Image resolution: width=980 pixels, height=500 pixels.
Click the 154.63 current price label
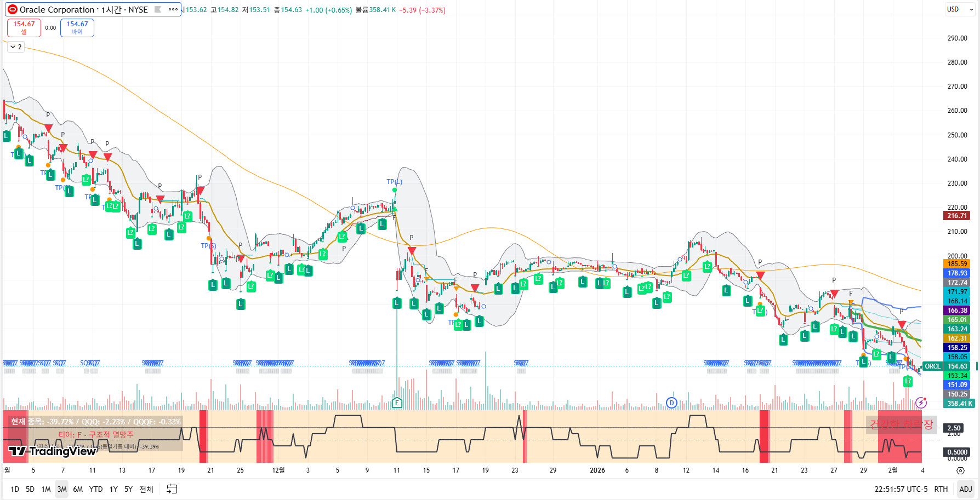point(957,366)
